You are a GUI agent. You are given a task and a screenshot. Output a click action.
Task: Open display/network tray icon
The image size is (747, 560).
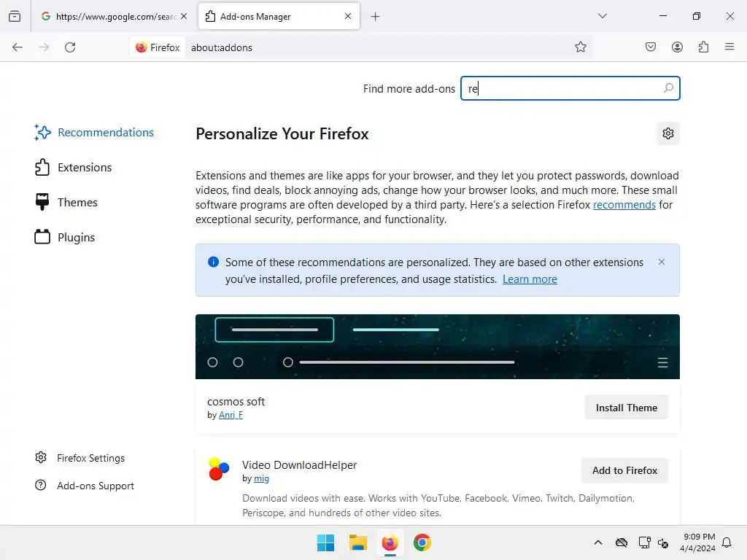pyautogui.click(x=644, y=542)
